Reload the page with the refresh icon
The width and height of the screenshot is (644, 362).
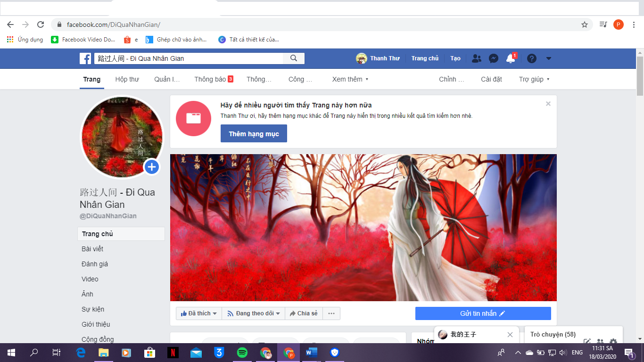[41, 25]
